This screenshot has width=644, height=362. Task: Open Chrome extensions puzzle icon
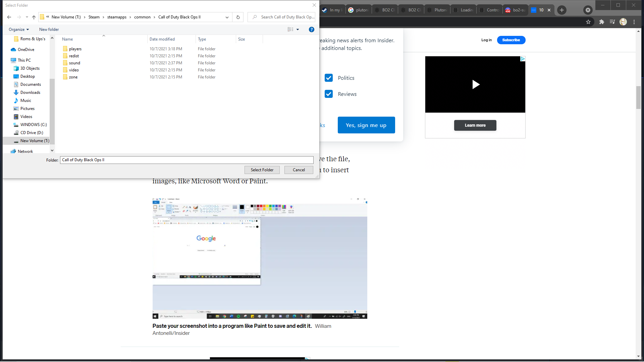(x=601, y=22)
